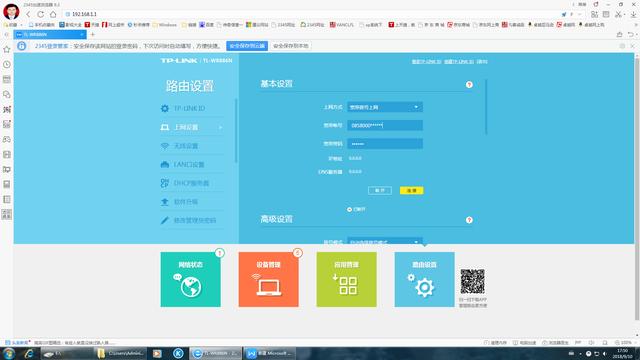The height and width of the screenshot is (360, 640).
Task: Open the teal network status globe tile
Action: click(191, 279)
